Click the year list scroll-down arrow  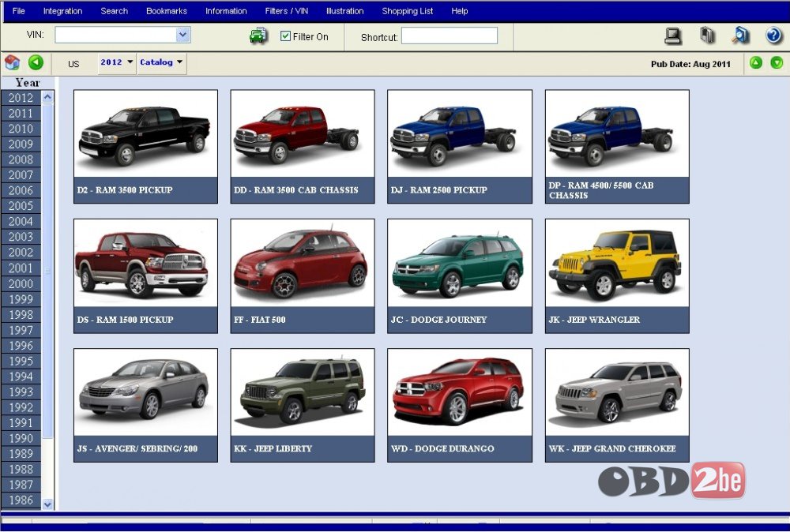(x=47, y=504)
